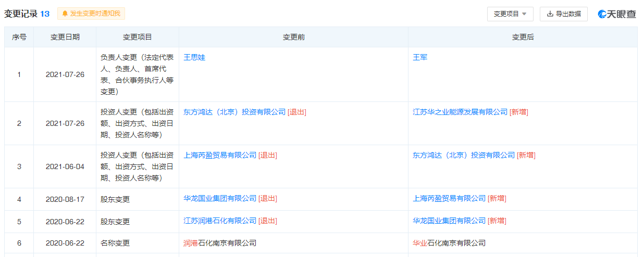
Task: Select 投资人变更 item in row 2
Action: pos(138,123)
